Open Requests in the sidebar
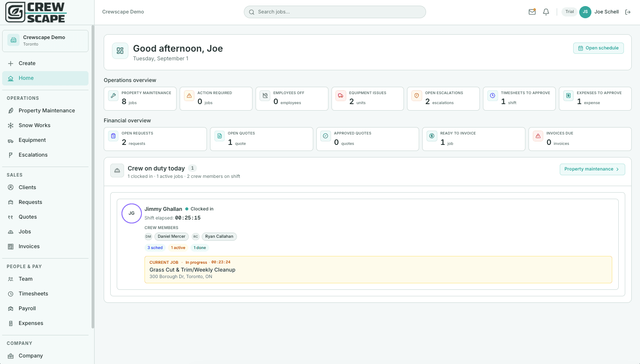 coord(46,202)
